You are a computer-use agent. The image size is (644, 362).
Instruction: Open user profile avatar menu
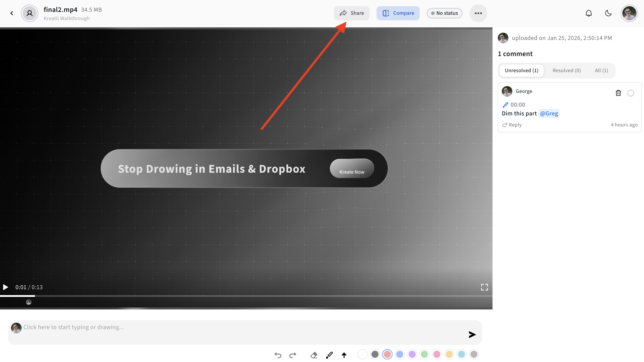pos(629,13)
